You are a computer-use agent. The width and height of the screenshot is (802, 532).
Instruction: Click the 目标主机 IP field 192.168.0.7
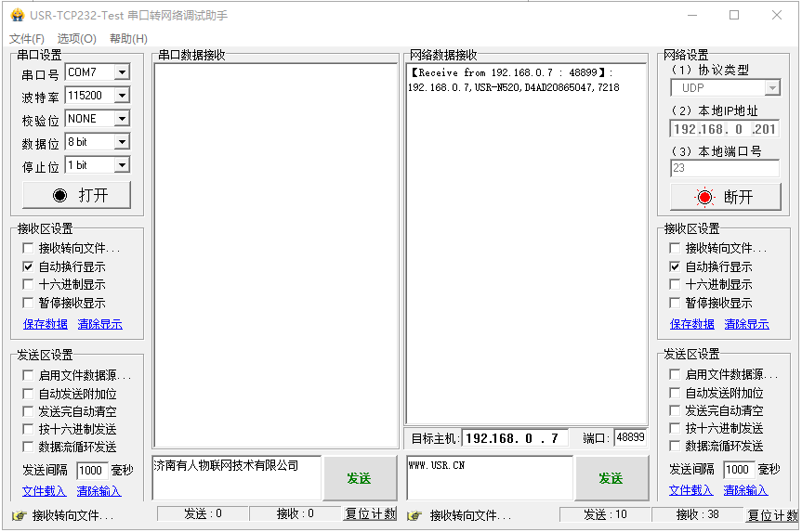514,438
